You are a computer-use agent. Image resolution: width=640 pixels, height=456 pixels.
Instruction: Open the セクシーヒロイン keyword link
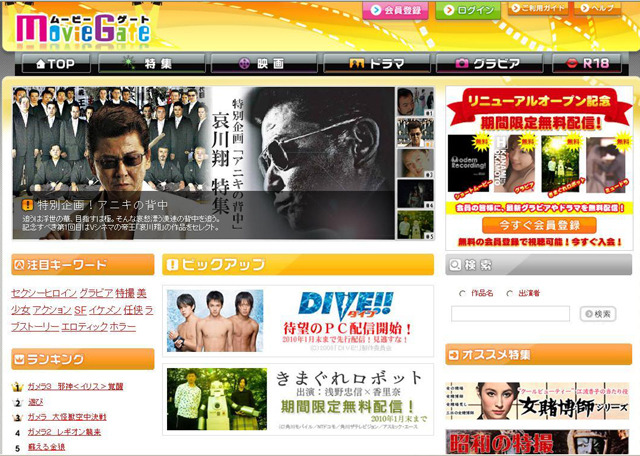tap(43, 293)
